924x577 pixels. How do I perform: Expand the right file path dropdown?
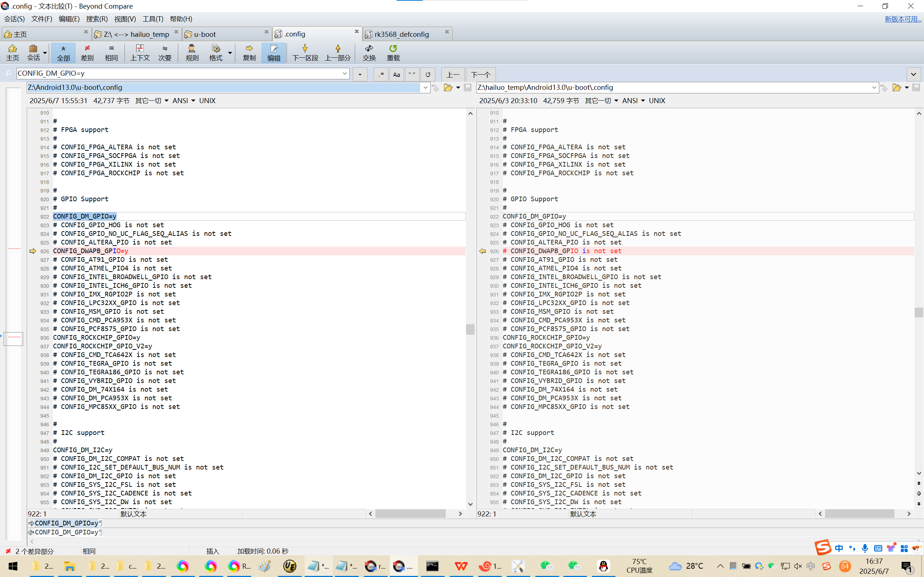point(874,88)
